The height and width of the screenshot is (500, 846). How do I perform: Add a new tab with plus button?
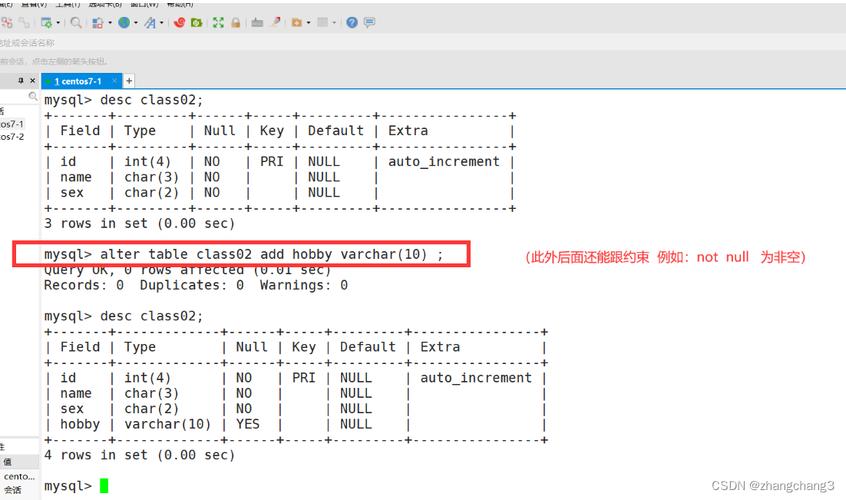click(129, 81)
